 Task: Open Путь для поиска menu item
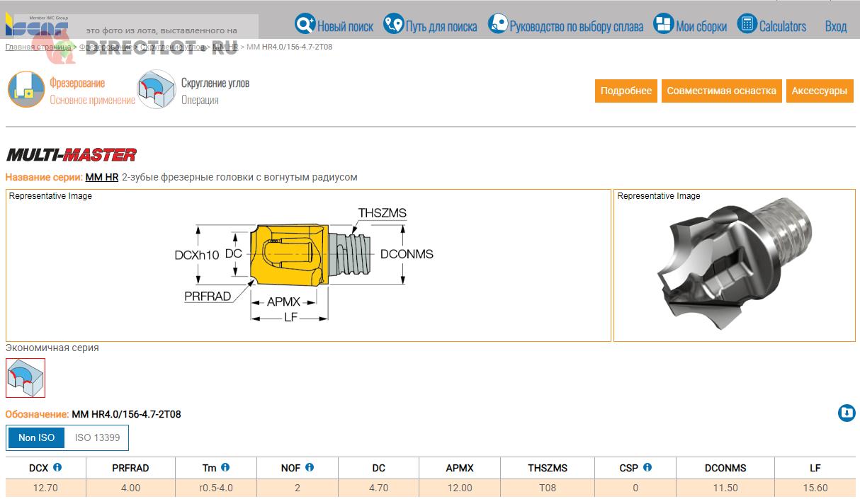[441, 26]
